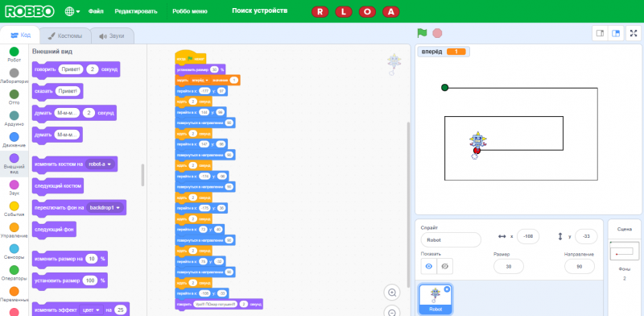The image size is (644, 316).
Task: Select the Отто block category
Action: point(14,97)
